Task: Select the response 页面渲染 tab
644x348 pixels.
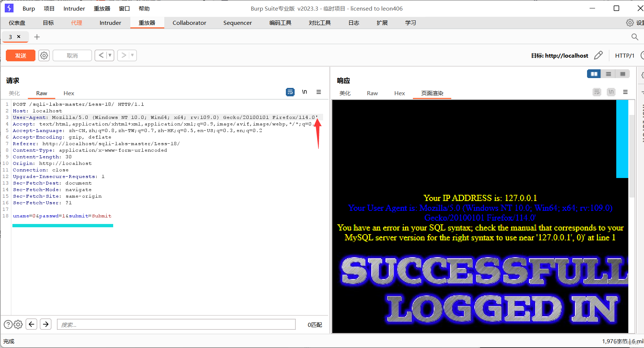Action: (x=432, y=93)
